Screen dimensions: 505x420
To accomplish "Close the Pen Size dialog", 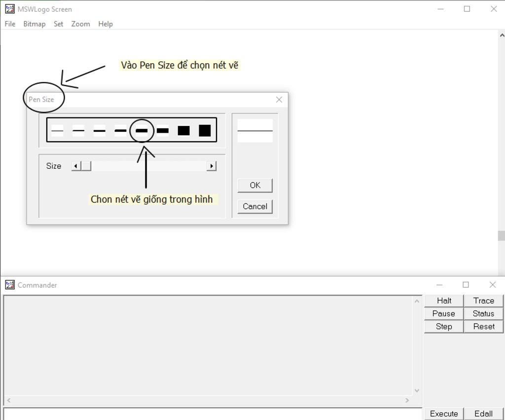I will tap(279, 100).
